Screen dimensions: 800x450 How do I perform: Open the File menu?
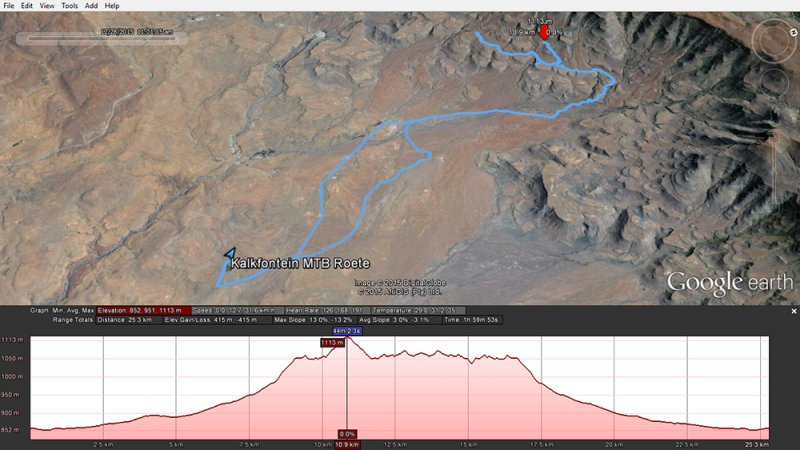pyautogui.click(x=9, y=6)
